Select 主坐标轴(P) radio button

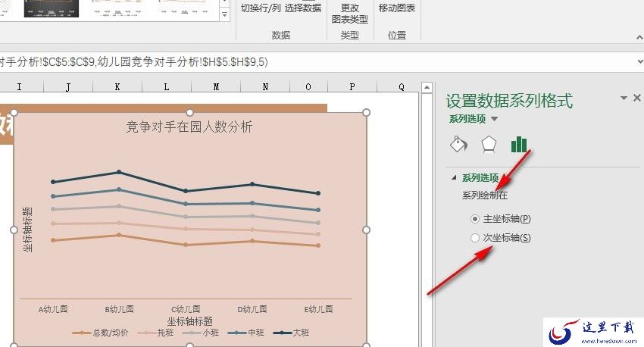(x=475, y=219)
